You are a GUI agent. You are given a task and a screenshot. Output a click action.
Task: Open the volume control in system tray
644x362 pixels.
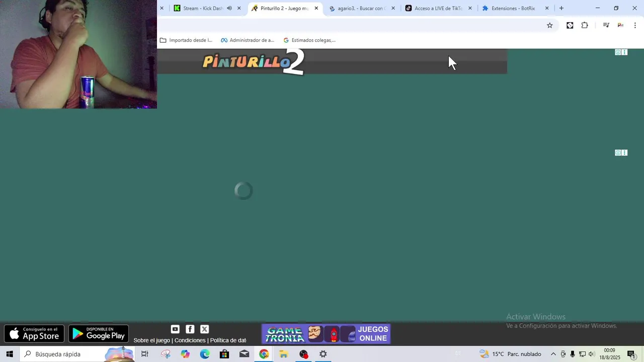coord(592,354)
